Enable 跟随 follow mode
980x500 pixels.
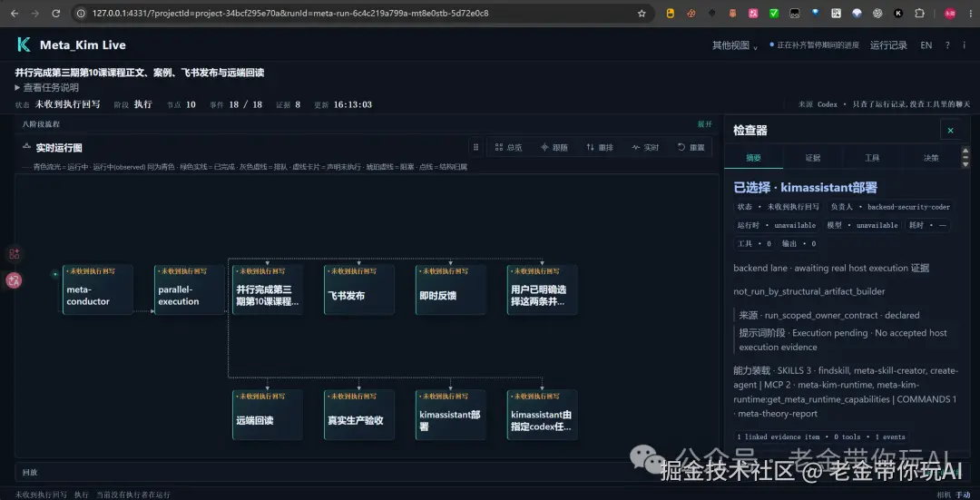554,148
